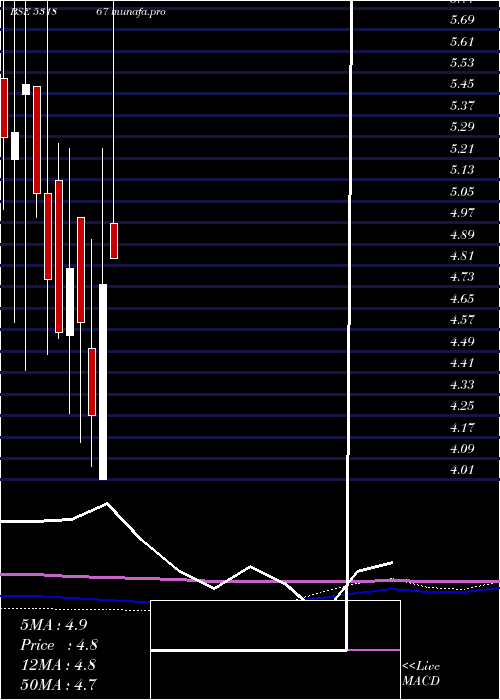Click the 4.33 price axis label
500x700 pixels.
462,384
